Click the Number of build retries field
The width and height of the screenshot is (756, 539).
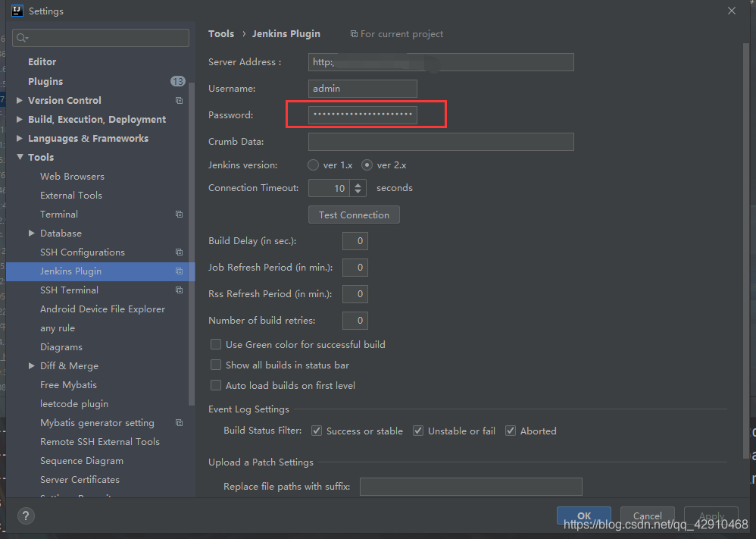[355, 321]
